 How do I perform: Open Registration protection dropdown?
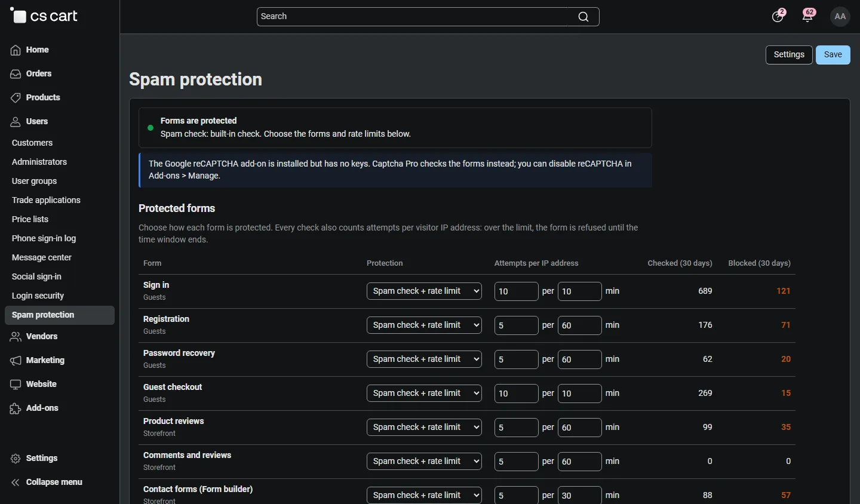coord(424,325)
